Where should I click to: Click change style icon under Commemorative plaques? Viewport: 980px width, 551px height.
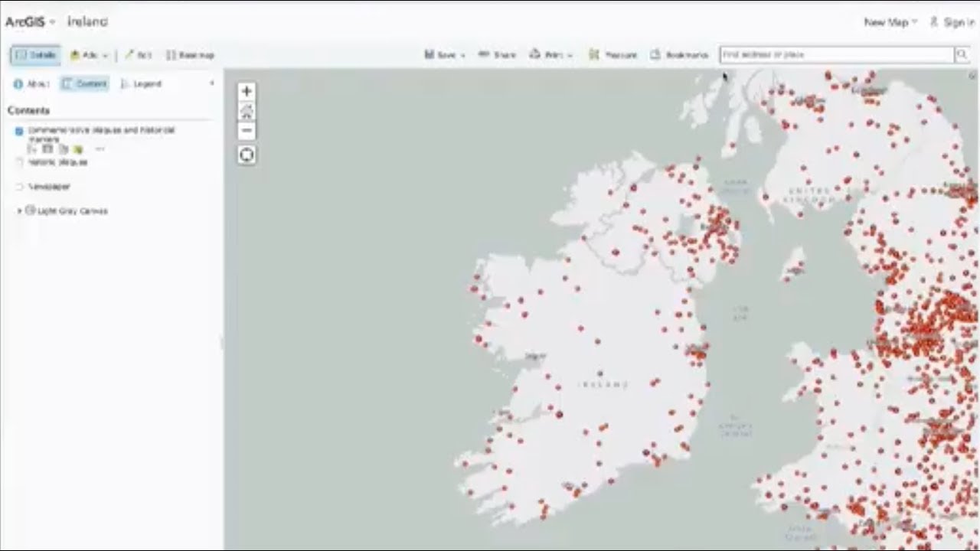pos(63,148)
